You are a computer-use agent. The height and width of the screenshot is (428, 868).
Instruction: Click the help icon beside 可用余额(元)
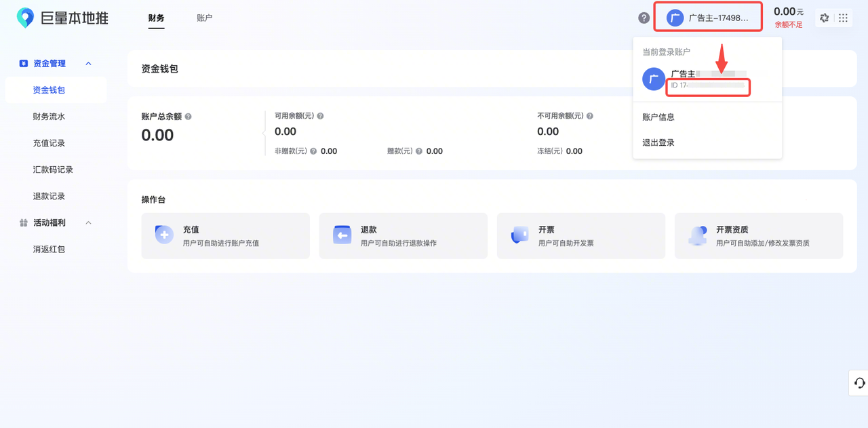[320, 116]
